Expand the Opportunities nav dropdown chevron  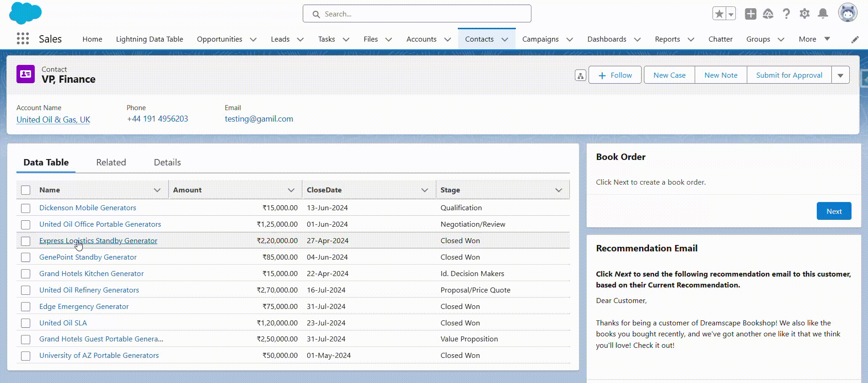coord(253,39)
